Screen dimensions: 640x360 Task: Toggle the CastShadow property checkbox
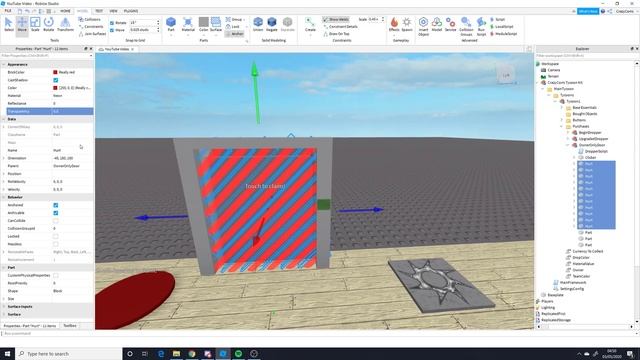(x=56, y=80)
